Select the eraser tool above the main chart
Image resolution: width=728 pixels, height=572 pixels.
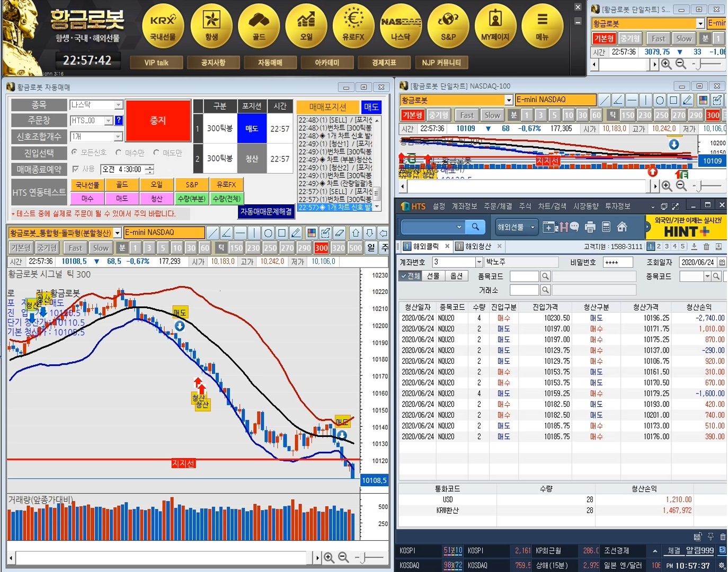(x=340, y=233)
